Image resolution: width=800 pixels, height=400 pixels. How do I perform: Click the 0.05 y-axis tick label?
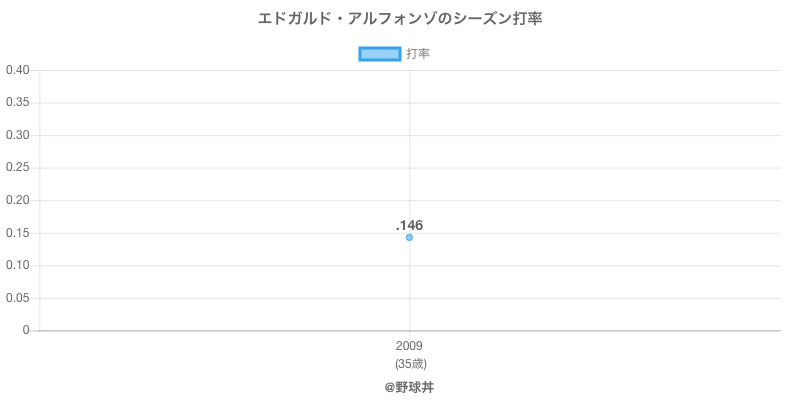17,298
